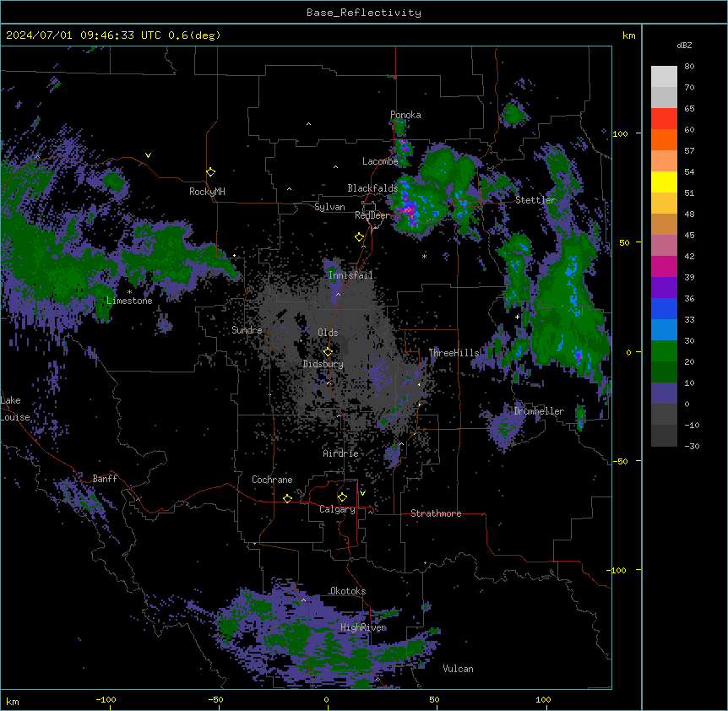Click the peach 54-57 dBZ legend swatch

pyautogui.click(x=664, y=161)
